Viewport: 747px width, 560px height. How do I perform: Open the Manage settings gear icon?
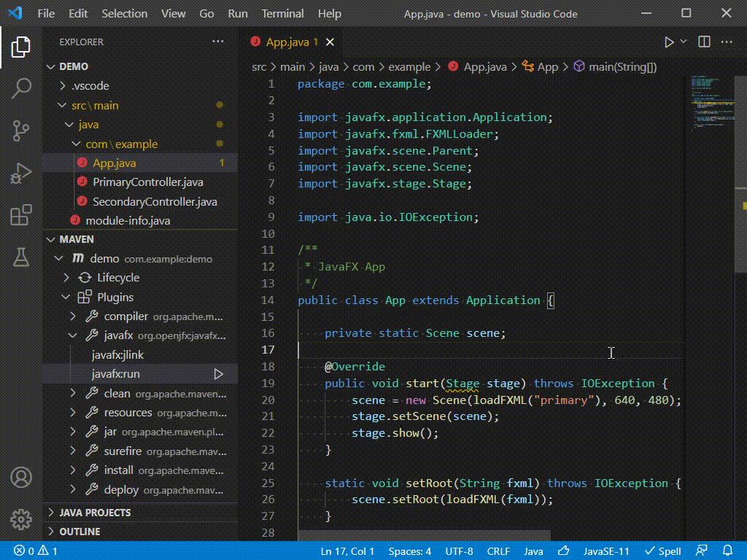pyautogui.click(x=20, y=520)
